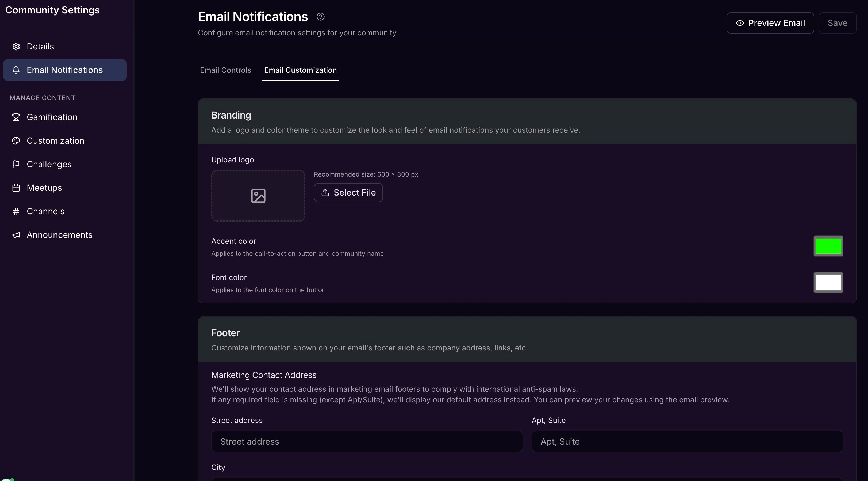Click the trophy icon for Gamification
868x481 pixels.
pyautogui.click(x=16, y=117)
